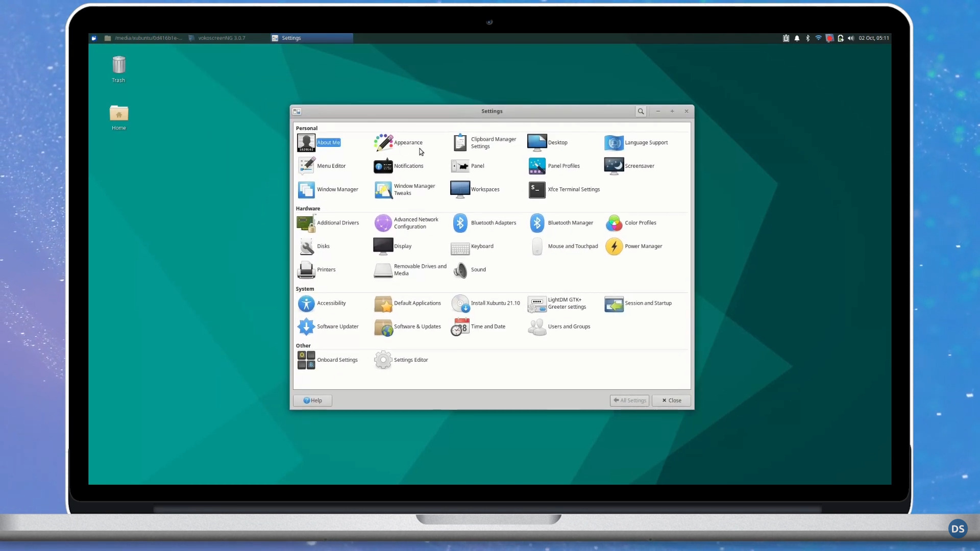This screenshot has height=551, width=980.
Task: Open the power manager battery tray icon
Action: pos(840,38)
